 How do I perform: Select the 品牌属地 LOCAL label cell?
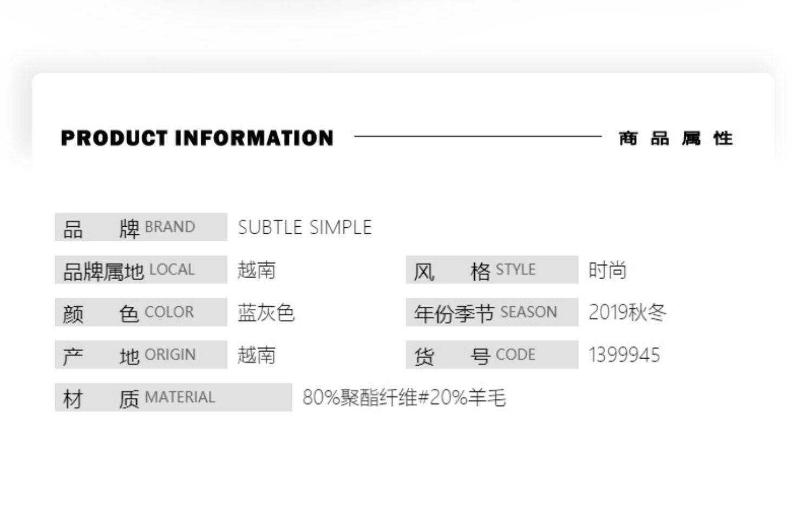pyautogui.click(x=141, y=270)
